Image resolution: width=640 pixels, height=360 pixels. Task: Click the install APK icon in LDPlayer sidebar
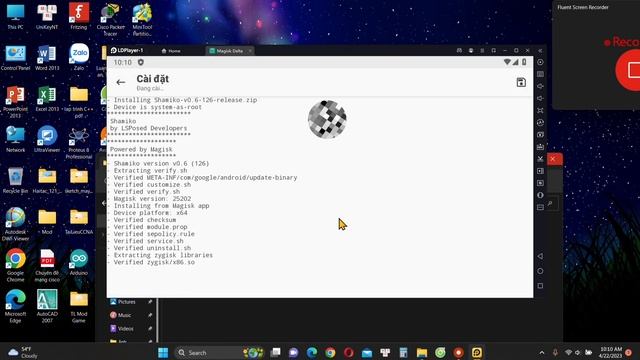[540, 147]
